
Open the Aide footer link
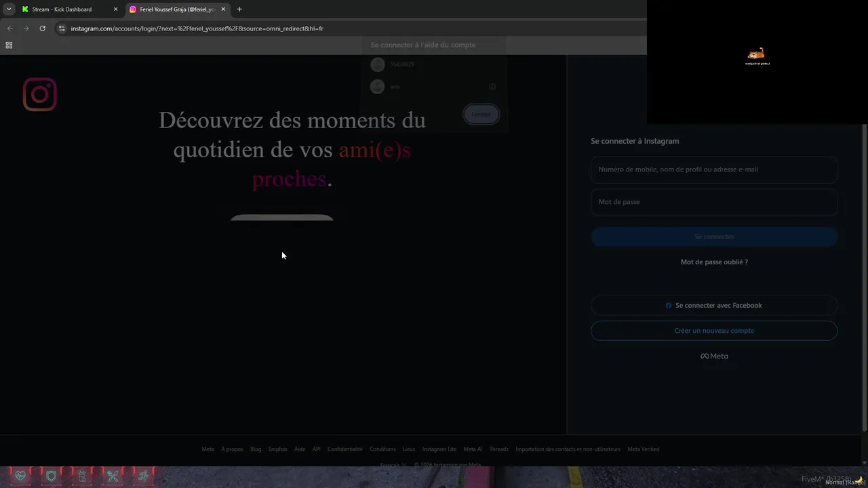tap(300, 449)
